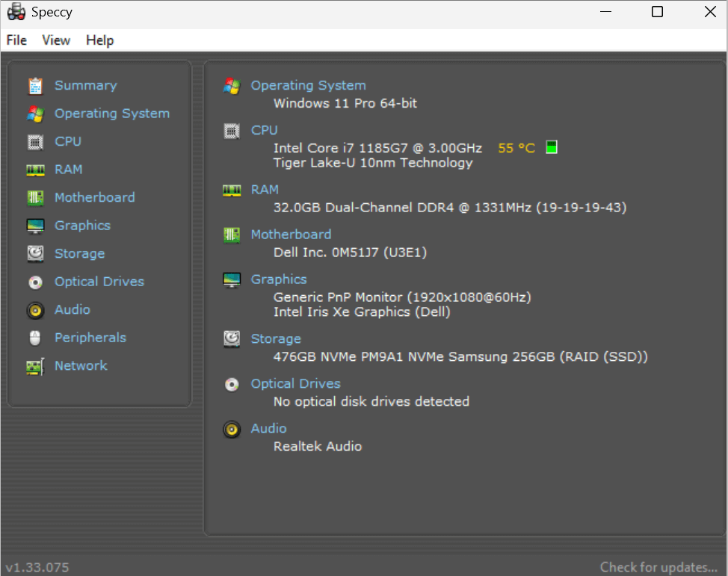Click the Audio speaker icon in sidebar

point(35,310)
